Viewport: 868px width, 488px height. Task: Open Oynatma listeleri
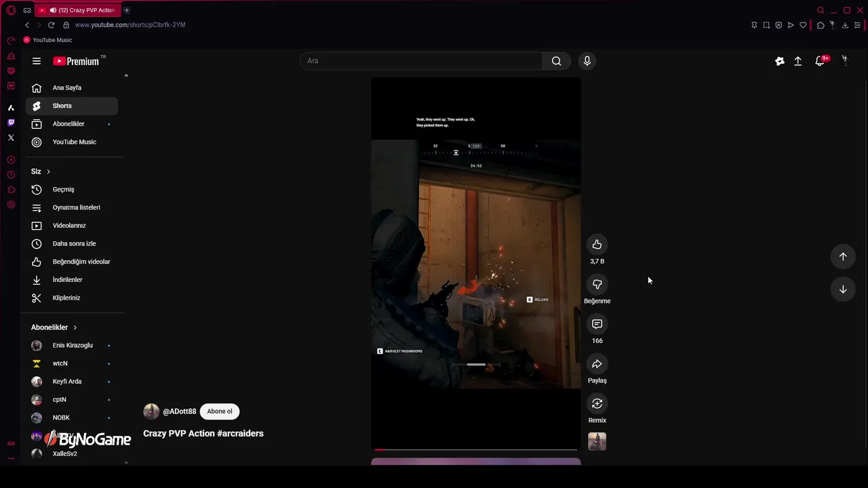click(x=72, y=207)
